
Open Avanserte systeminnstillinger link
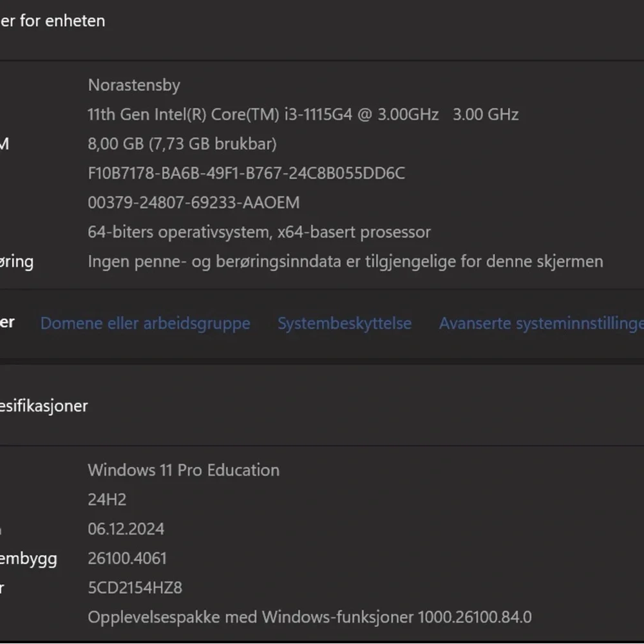tap(542, 323)
